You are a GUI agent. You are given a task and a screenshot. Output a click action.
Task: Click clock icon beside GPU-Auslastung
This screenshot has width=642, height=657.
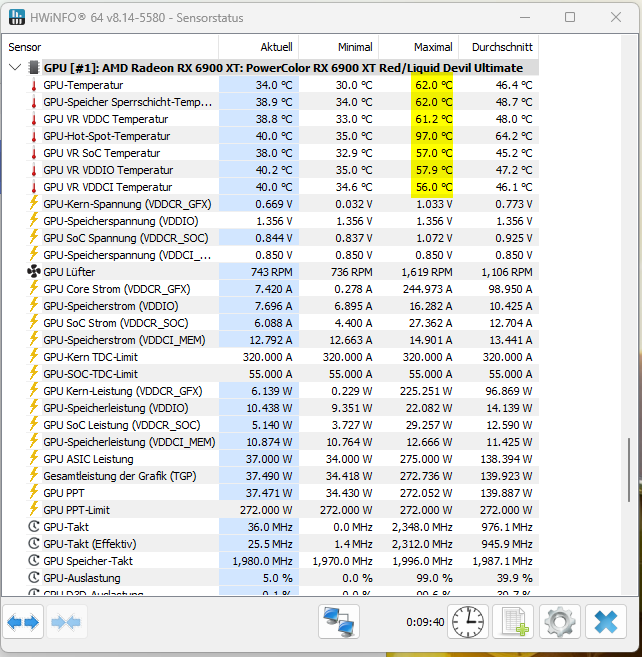coord(34,578)
